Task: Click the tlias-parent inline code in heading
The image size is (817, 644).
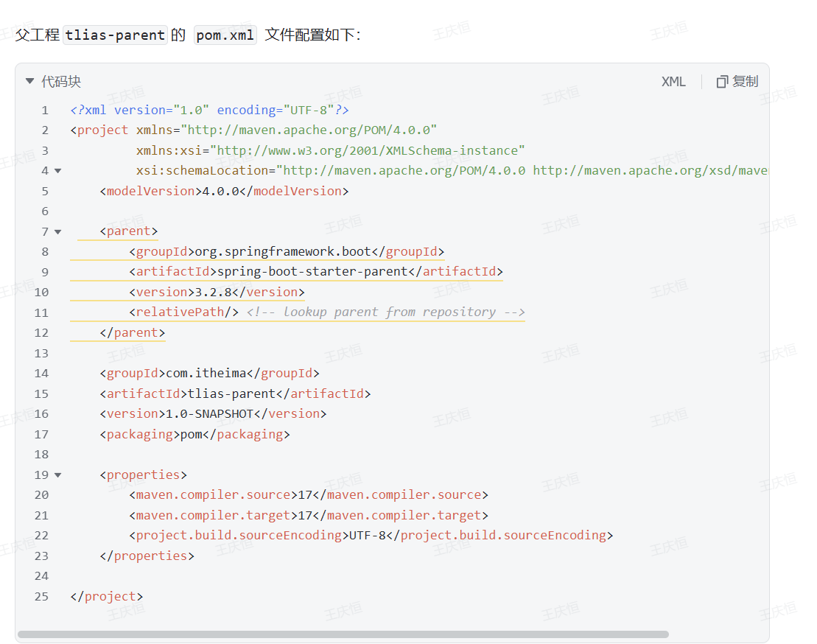Action: [x=115, y=35]
